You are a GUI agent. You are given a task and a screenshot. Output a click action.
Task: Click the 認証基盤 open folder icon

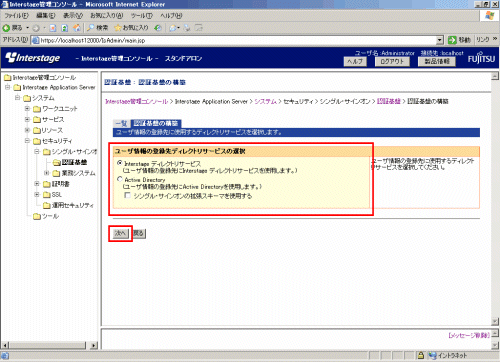pos(57,163)
